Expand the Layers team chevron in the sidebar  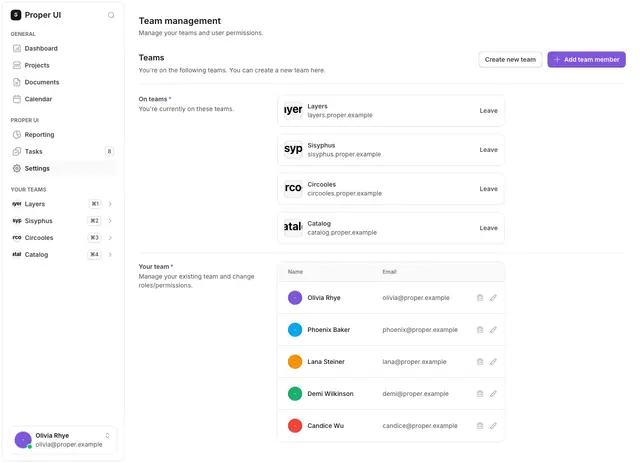tap(110, 204)
